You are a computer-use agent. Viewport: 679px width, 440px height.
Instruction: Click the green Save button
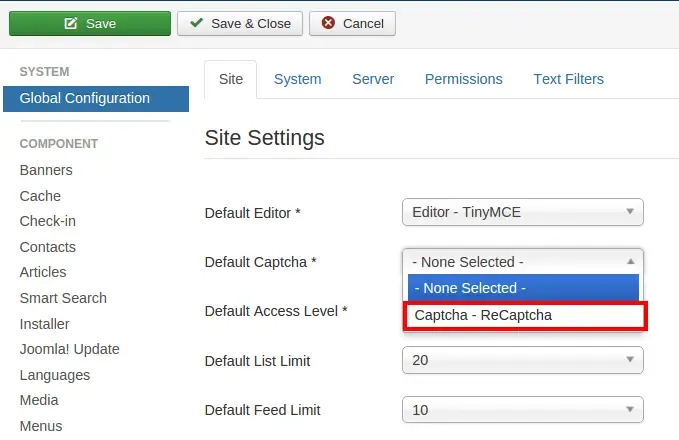[90, 23]
